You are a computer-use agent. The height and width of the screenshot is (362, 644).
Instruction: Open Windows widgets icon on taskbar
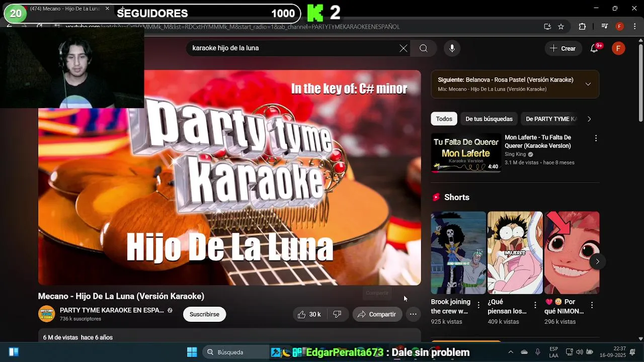click(x=14, y=352)
